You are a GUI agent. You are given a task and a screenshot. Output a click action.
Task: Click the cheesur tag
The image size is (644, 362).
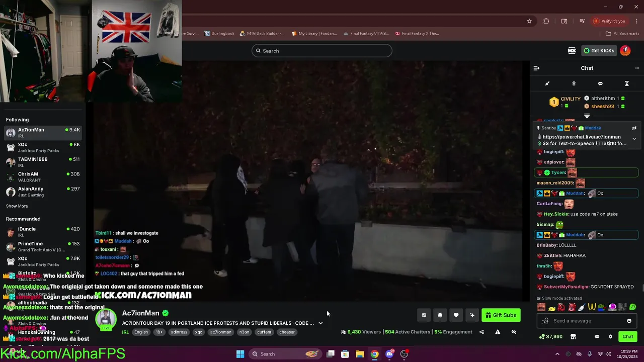[287, 332]
